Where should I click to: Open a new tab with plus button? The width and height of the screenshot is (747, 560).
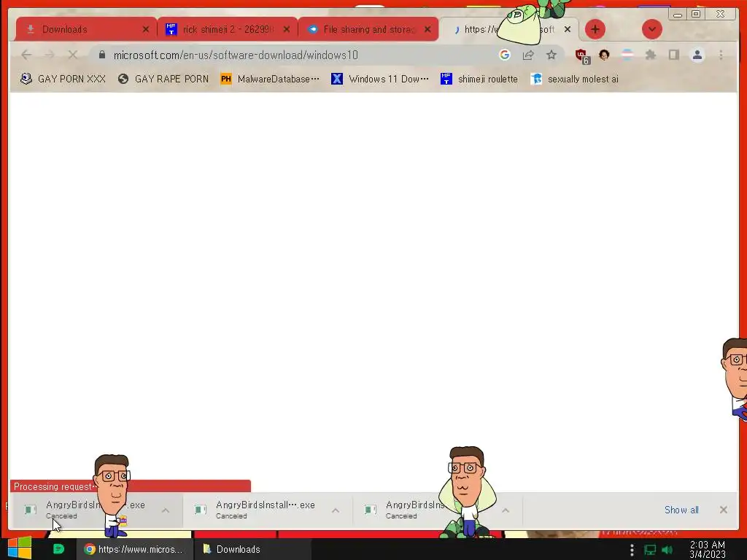(x=595, y=29)
